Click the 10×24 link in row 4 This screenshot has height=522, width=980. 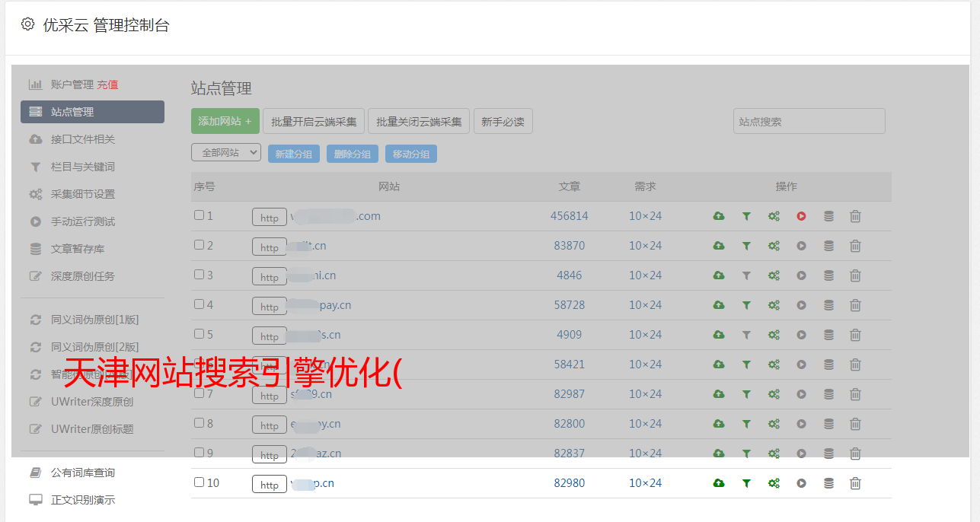646,305
